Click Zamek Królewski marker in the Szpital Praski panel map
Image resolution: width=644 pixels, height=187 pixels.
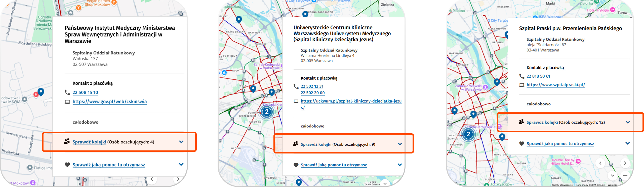coord(485,87)
